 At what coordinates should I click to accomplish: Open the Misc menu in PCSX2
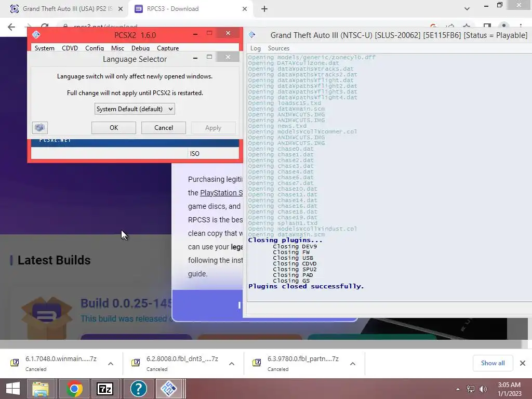(117, 48)
